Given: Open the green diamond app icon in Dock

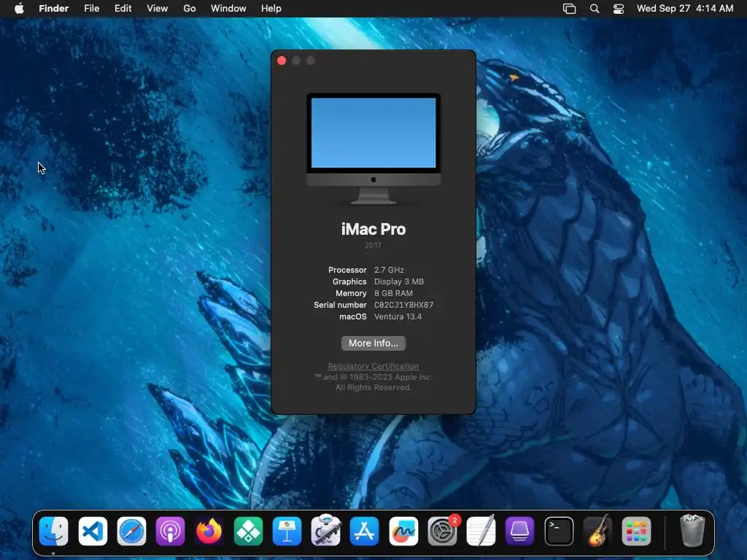Looking at the screenshot, I should pos(248,531).
